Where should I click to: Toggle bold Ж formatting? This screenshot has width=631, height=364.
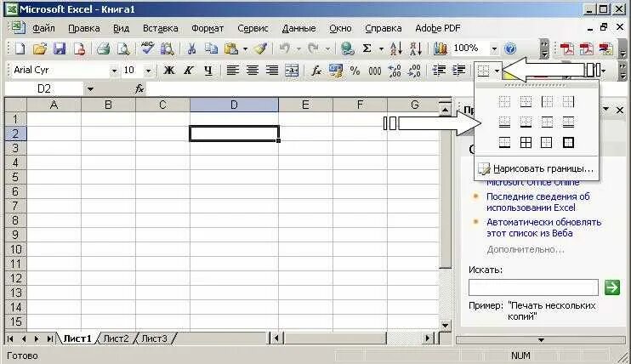coord(169,71)
